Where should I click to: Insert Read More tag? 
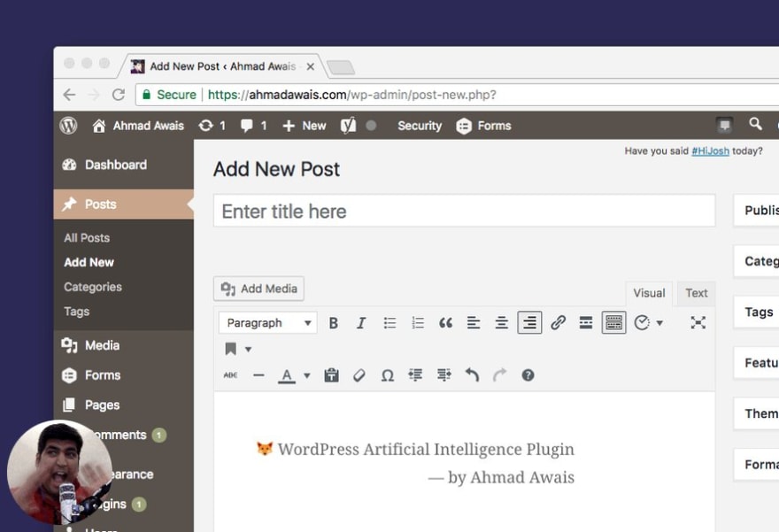coord(586,323)
